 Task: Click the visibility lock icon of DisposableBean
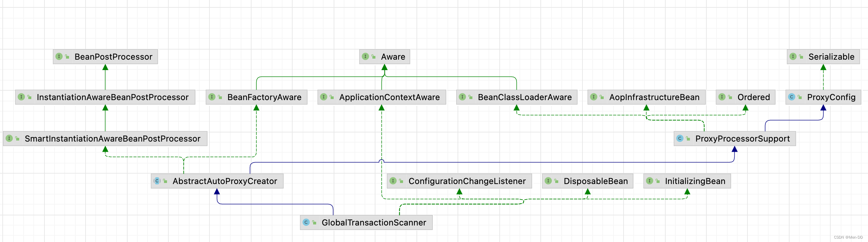[556, 181]
